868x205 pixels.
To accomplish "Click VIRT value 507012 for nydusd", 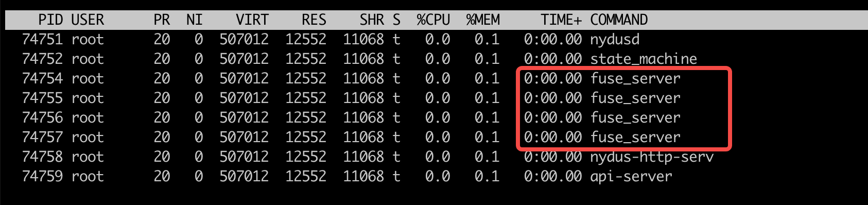I will 244,39.
